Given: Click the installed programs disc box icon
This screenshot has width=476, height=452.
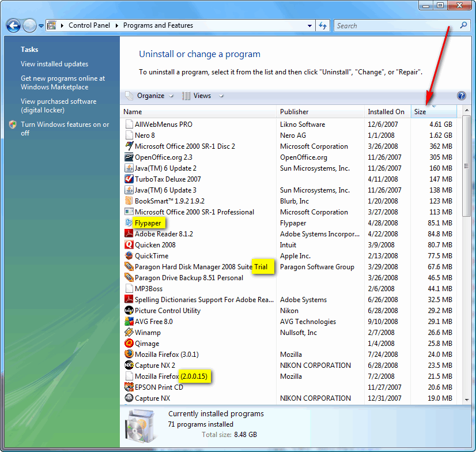Looking at the screenshot, I should click(141, 425).
